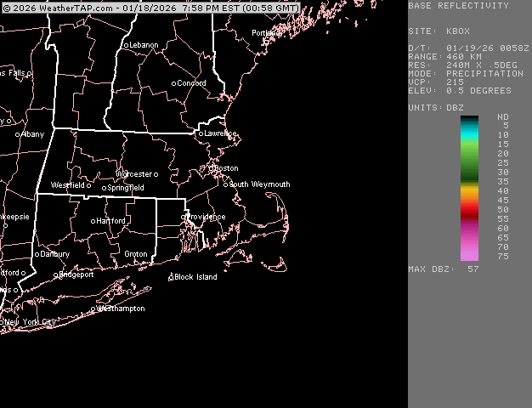The width and height of the screenshot is (532, 408).
Task: Click the Danbury city marker
Action: point(37,254)
